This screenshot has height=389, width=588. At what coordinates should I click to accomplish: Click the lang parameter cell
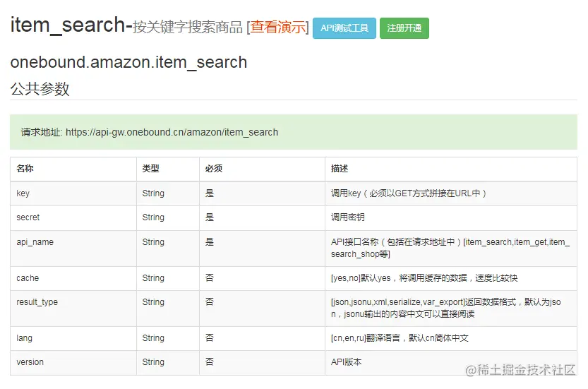coord(24,338)
